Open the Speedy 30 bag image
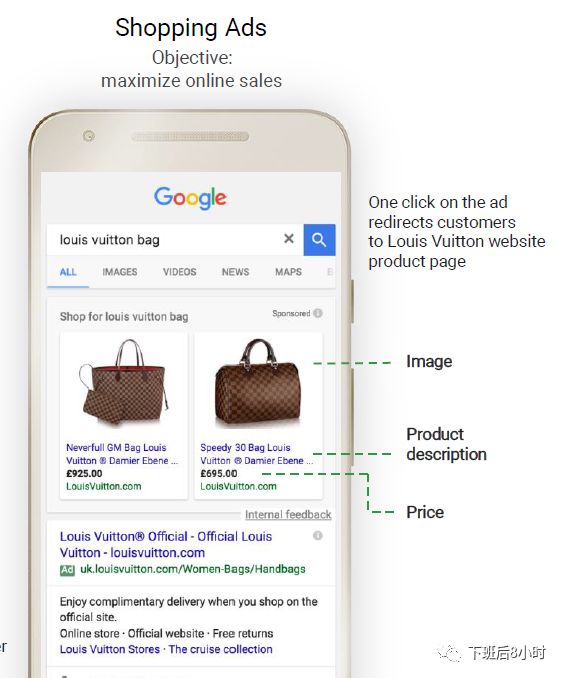The image size is (563, 678). (258, 383)
